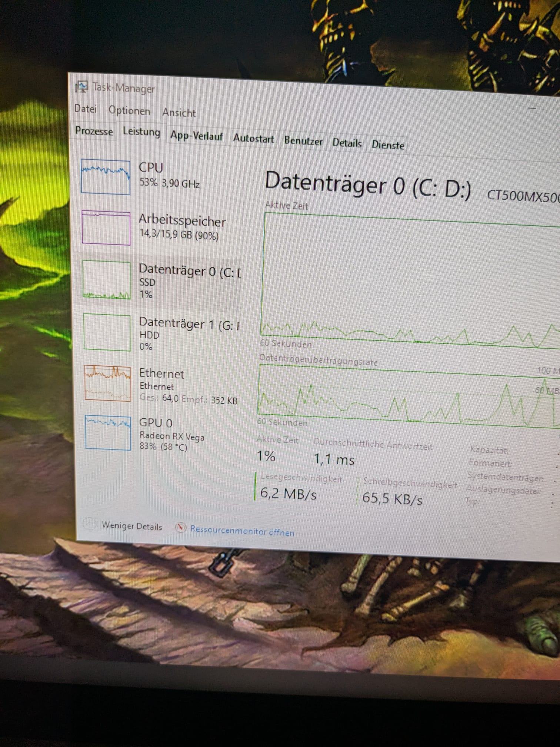
Task: Select the Ethernet mini graph
Action: (108, 383)
